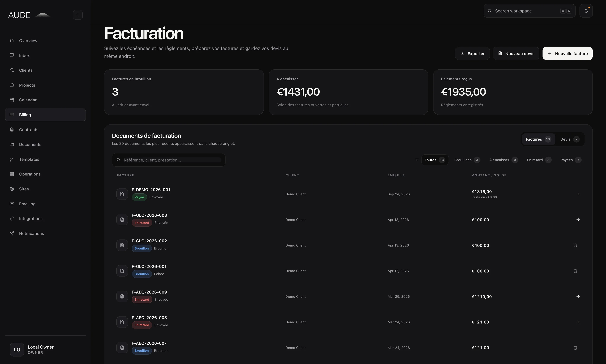606x364 pixels.
Task: Open Notifications in the sidebar
Action: (45, 234)
